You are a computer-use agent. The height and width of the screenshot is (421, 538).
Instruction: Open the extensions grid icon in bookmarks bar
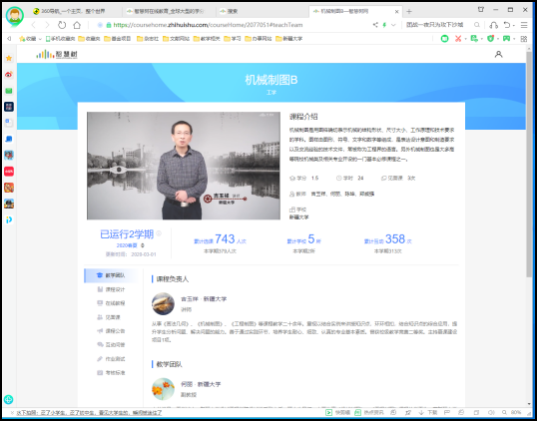(x=524, y=39)
